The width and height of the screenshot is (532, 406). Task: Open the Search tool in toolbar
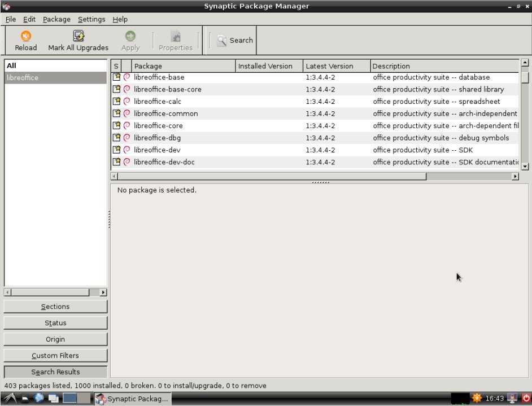pos(235,40)
